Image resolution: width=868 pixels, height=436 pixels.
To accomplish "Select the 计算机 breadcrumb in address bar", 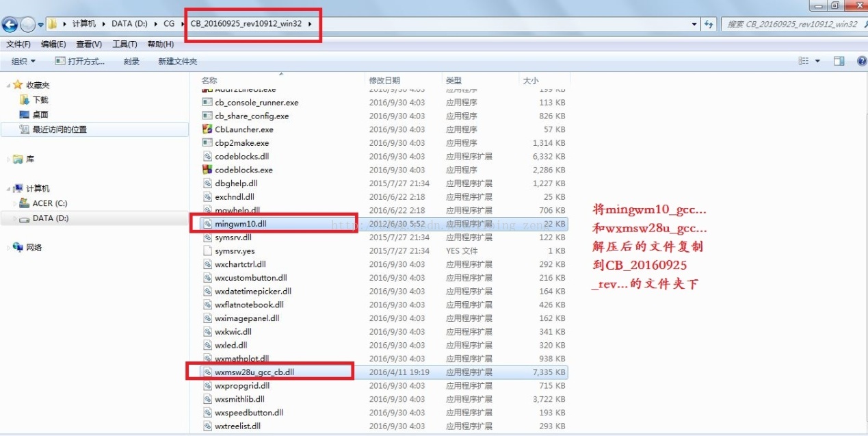I will point(84,24).
